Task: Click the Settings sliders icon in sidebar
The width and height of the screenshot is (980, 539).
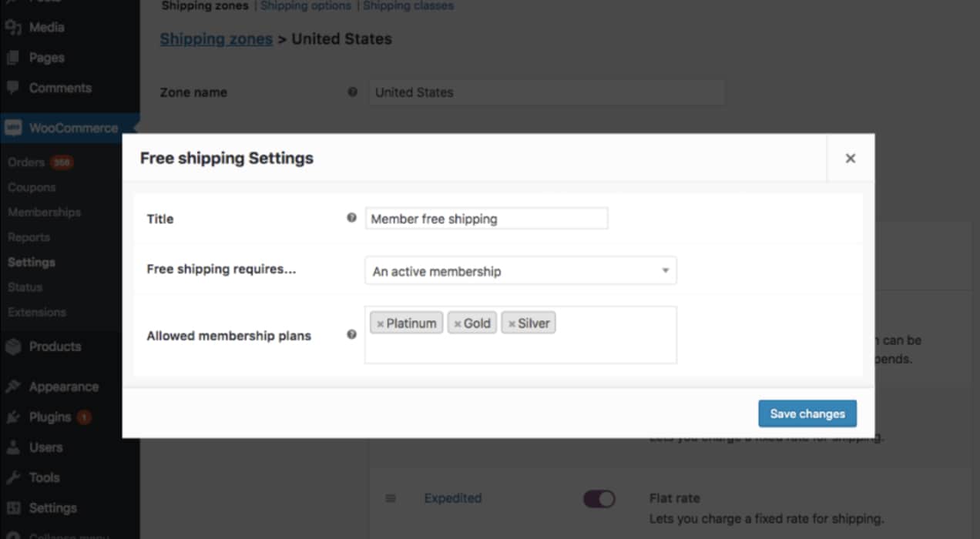Action: point(13,508)
